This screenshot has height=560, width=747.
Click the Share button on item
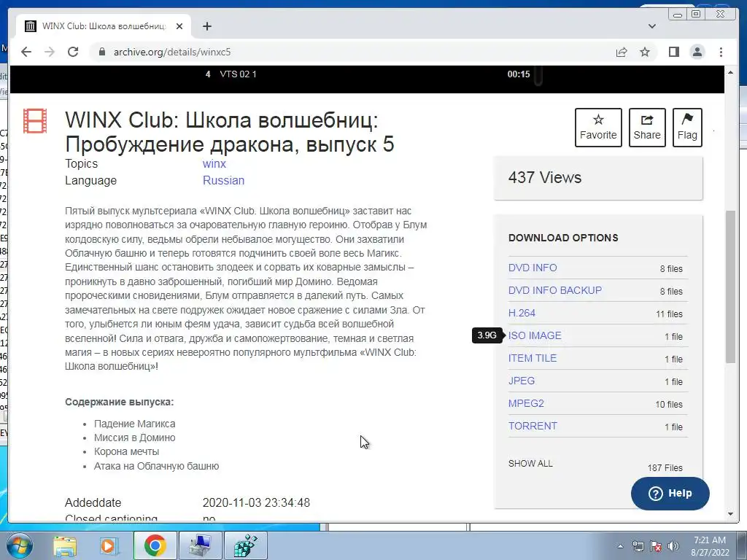[647, 128]
